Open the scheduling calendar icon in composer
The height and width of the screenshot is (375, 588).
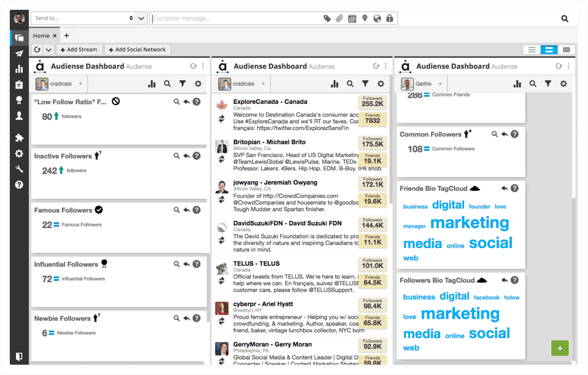pos(352,18)
